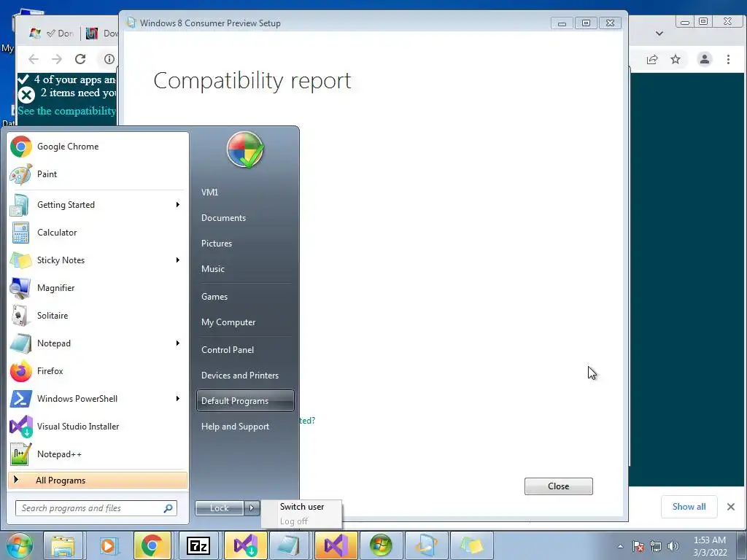Click Show all in Chrome's download bar
747x560 pixels.
point(689,507)
